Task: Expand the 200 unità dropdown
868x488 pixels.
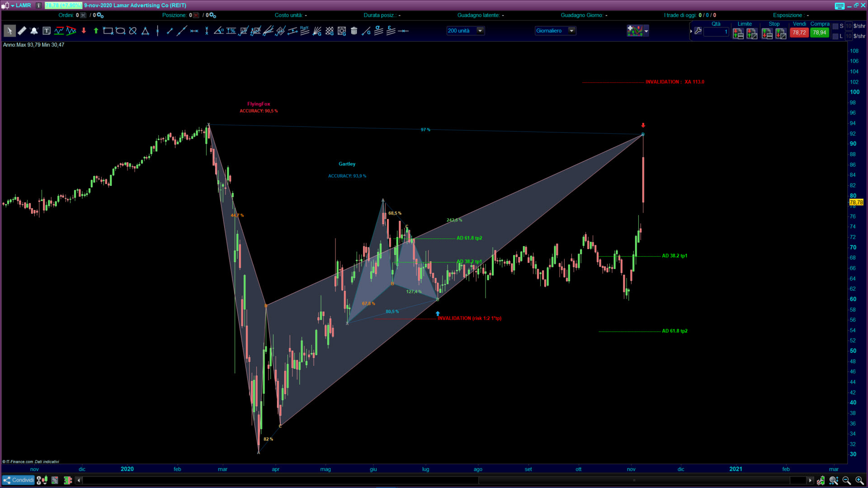Action: [x=480, y=31]
